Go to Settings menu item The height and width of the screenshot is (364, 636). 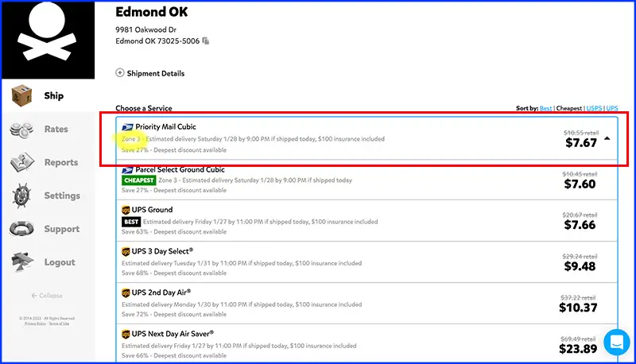pos(62,196)
